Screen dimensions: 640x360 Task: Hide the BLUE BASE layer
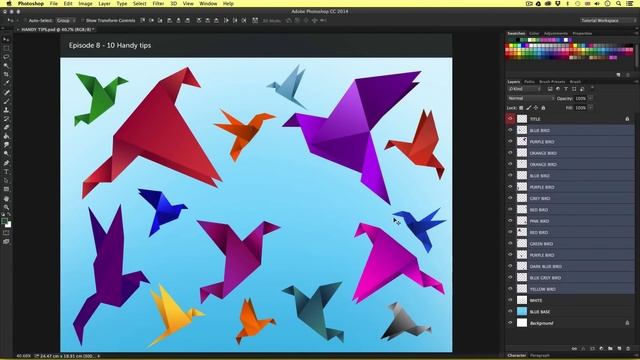pos(510,311)
